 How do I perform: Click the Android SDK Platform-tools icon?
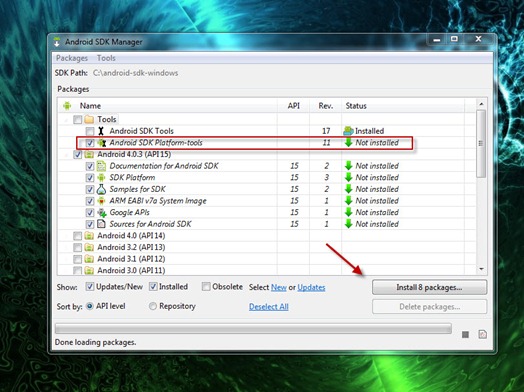coord(101,143)
